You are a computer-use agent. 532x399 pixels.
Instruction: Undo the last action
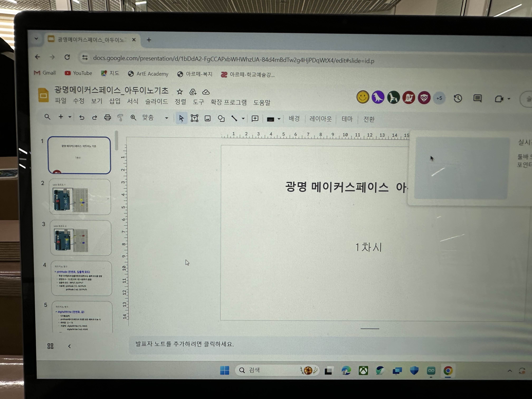82,117
